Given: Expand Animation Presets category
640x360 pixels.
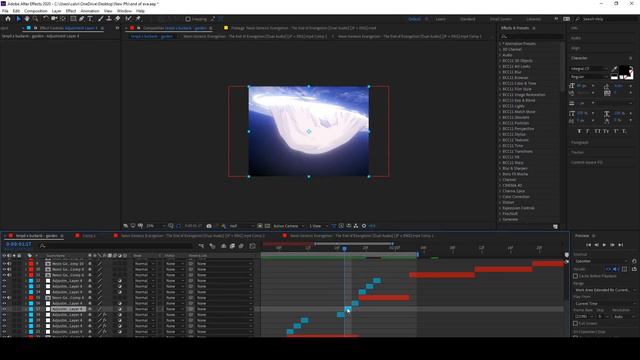Looking at the screenshot, I should pyautogui.click(x=500, y=44).
